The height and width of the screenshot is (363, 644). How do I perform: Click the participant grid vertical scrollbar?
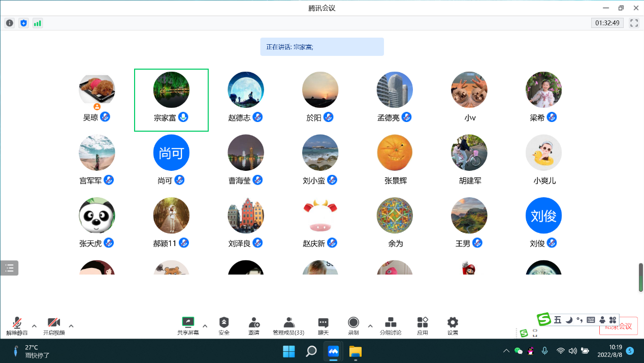tap(640, 277)
